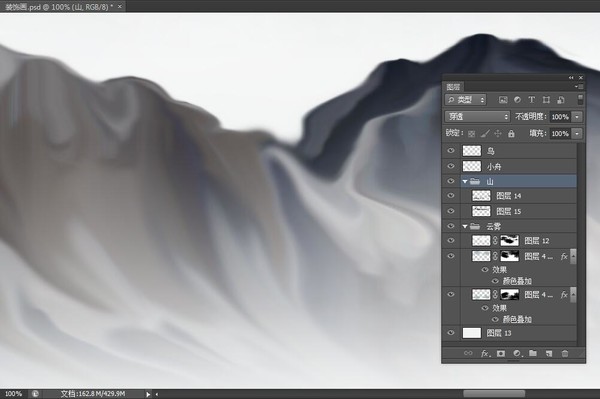The image size is (600, 399).
Task: Filter layers by adjustment layer icon
Action: click(517, 100)
